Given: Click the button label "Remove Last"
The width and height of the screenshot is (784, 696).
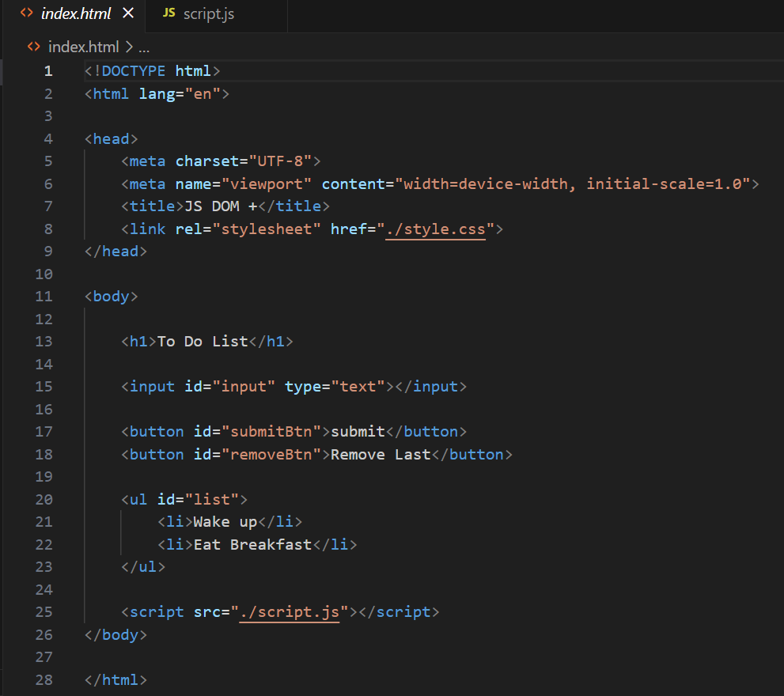Looking at the screenshot, I should coord(381,455).
